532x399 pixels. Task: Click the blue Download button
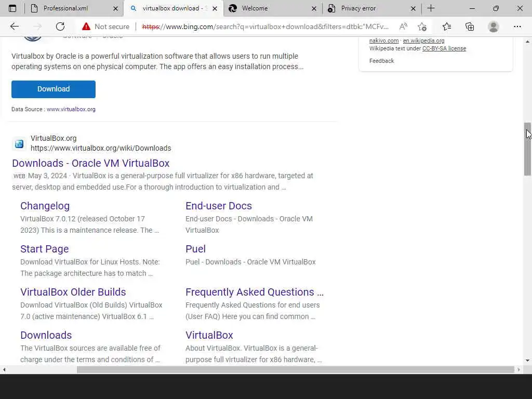pos(54,89)
